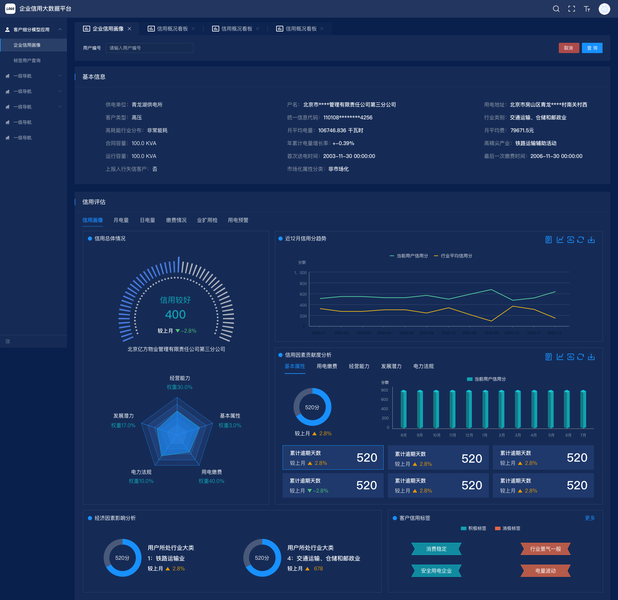Open the 业扩用检 tab

[x=207, y=220]
